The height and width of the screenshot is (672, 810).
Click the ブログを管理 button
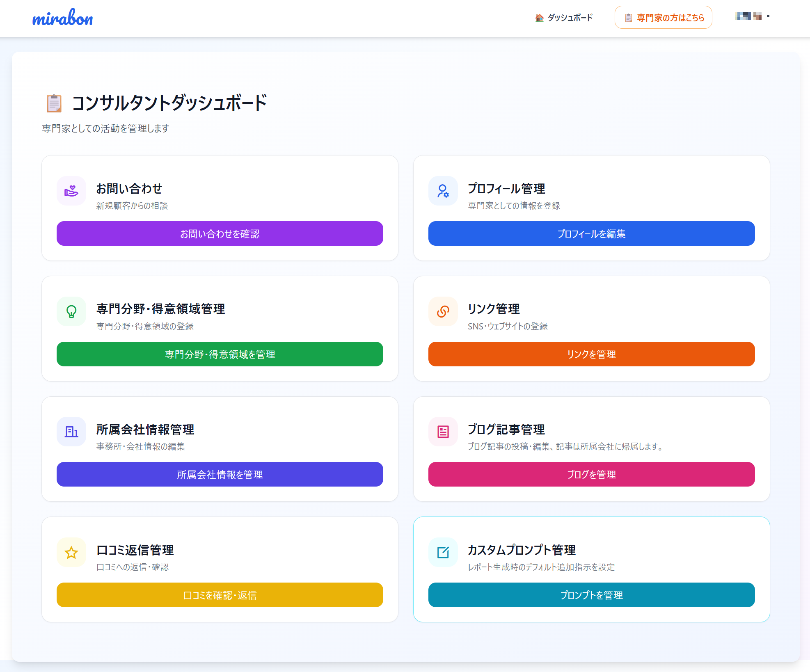point(591,474)
